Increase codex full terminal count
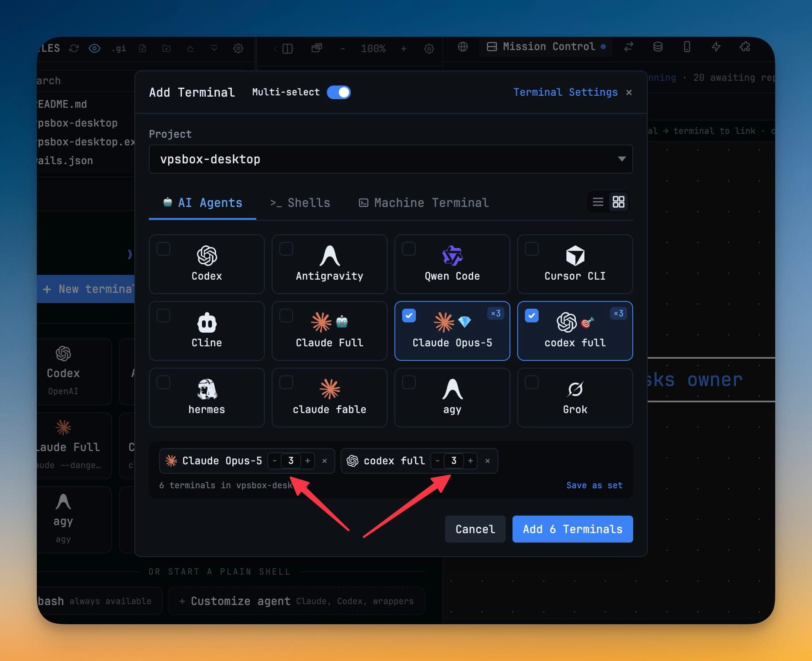The image size is (812, 661). [x=470, y=461]
